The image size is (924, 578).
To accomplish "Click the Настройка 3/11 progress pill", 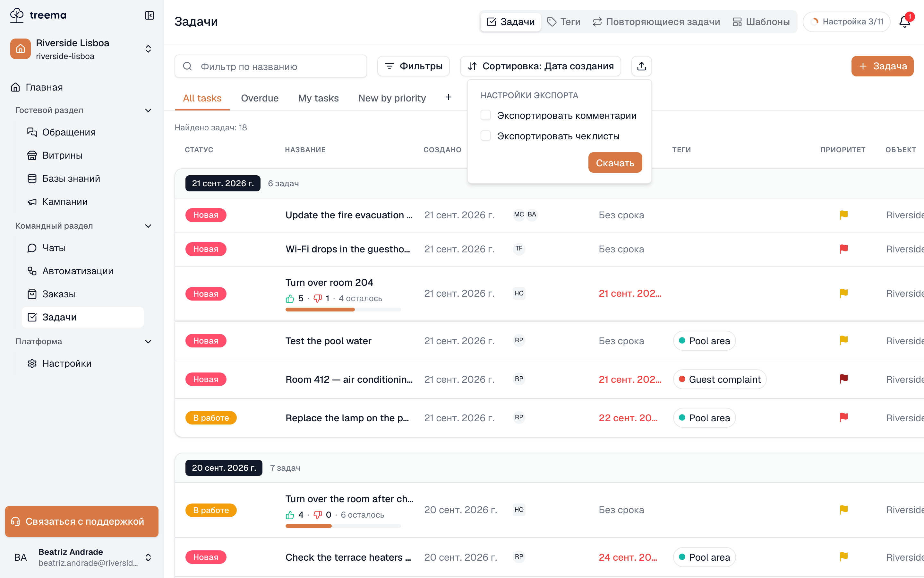I will [846, 22].
